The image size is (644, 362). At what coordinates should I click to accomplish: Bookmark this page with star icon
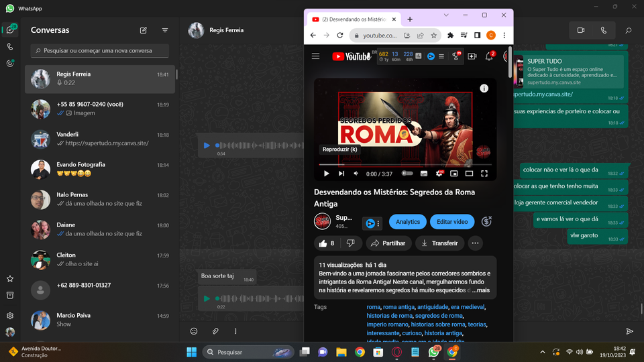pyautogui.click(x=434, y=36)
